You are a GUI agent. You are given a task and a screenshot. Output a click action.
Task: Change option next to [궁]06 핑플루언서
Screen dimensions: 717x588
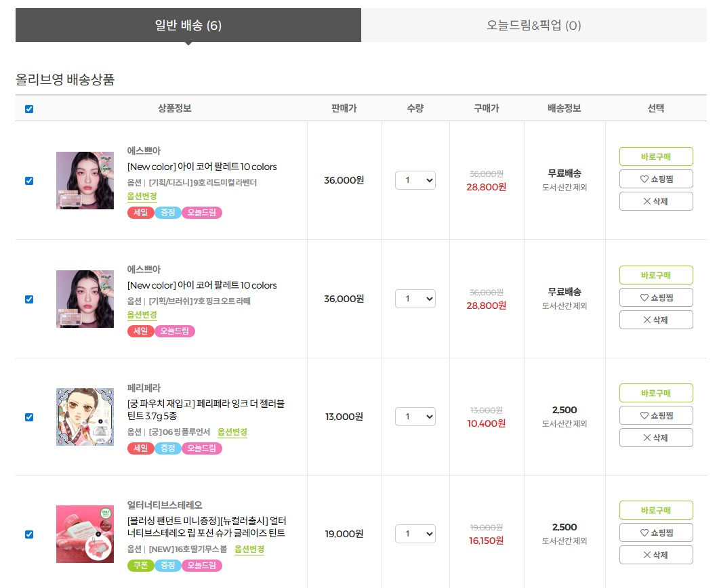pyautogui.click(x=232, y=432)
